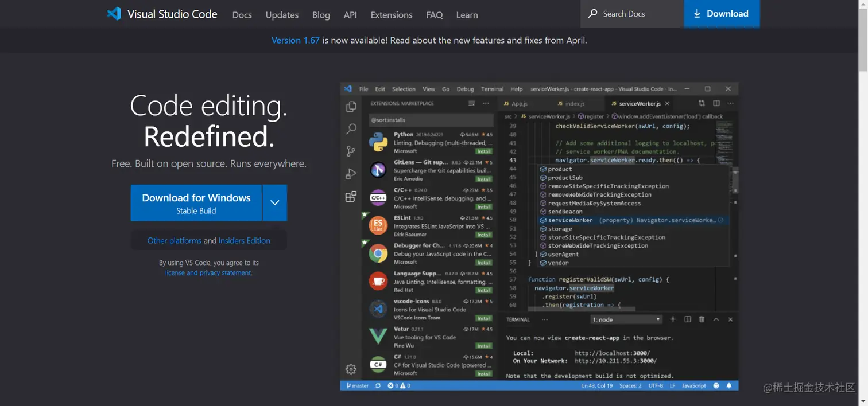The width and height of the screenshot is (868, 406).
Task: Click the ESLint extension icon
Action: [x=378, y=225]
